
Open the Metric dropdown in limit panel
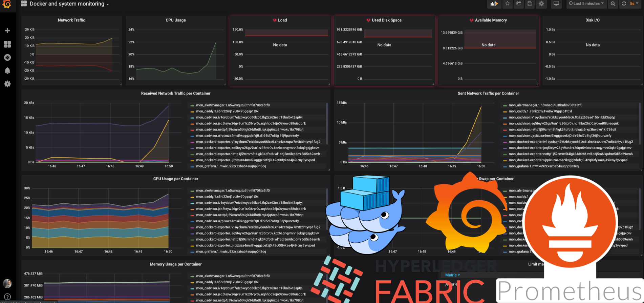(x=452, y=275)
